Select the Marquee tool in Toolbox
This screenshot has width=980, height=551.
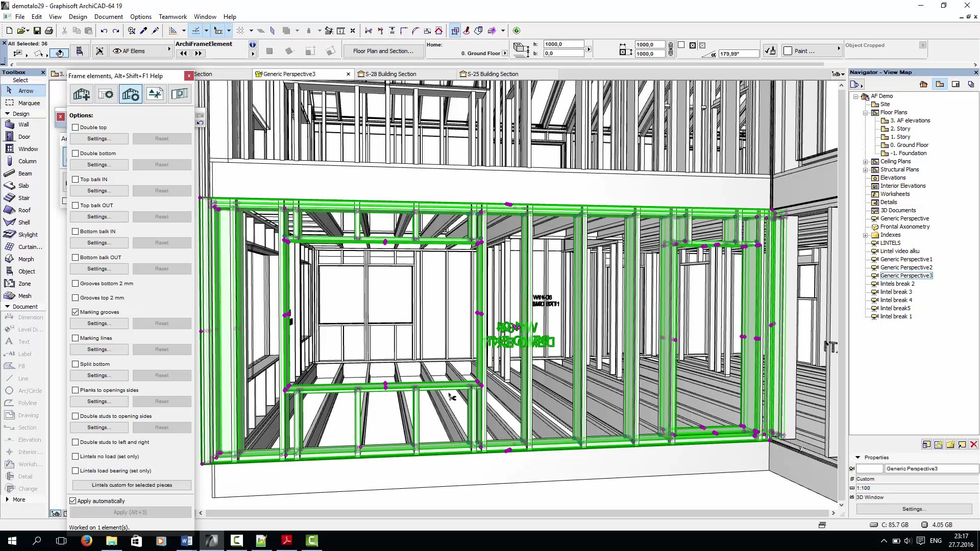click(28, 102)
